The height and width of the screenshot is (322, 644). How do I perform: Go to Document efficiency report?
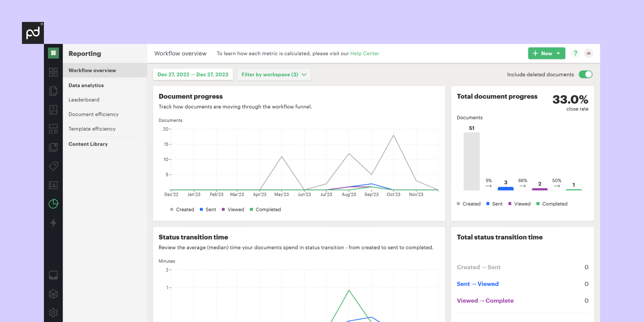coord(93,115)
